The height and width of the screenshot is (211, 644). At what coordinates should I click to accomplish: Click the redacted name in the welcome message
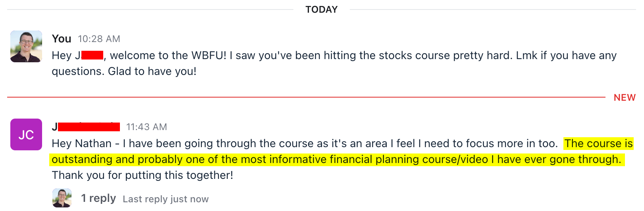[x=92, y=56]
